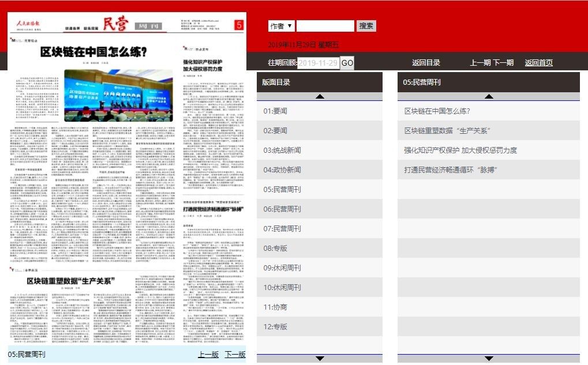Click the red page number 5 badge

[x=239, y=25]
